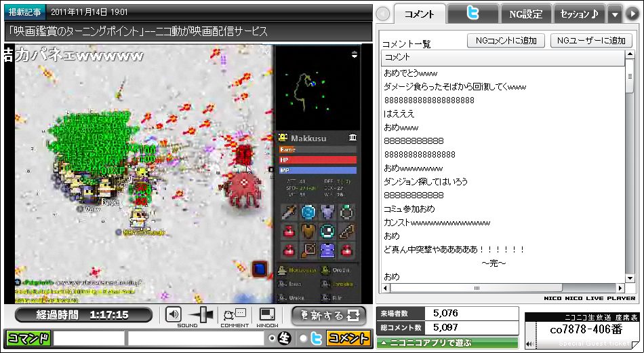
Task: Click the equipped green-gem ring slot
Action: [346, 212]
